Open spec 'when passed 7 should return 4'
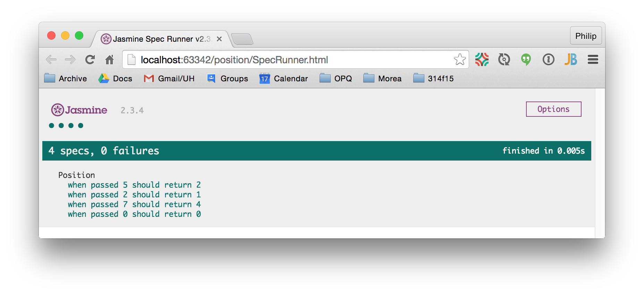 tap(134, 204)
